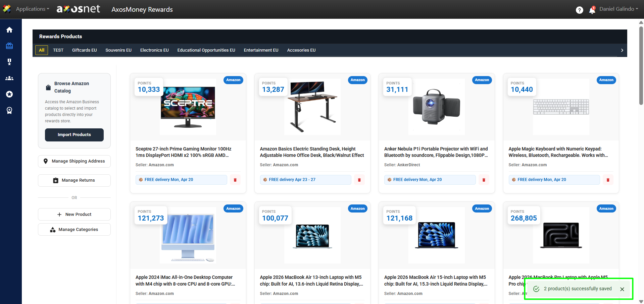Open the notifications bell
644x304 pixels.
(x=592, y=10)
